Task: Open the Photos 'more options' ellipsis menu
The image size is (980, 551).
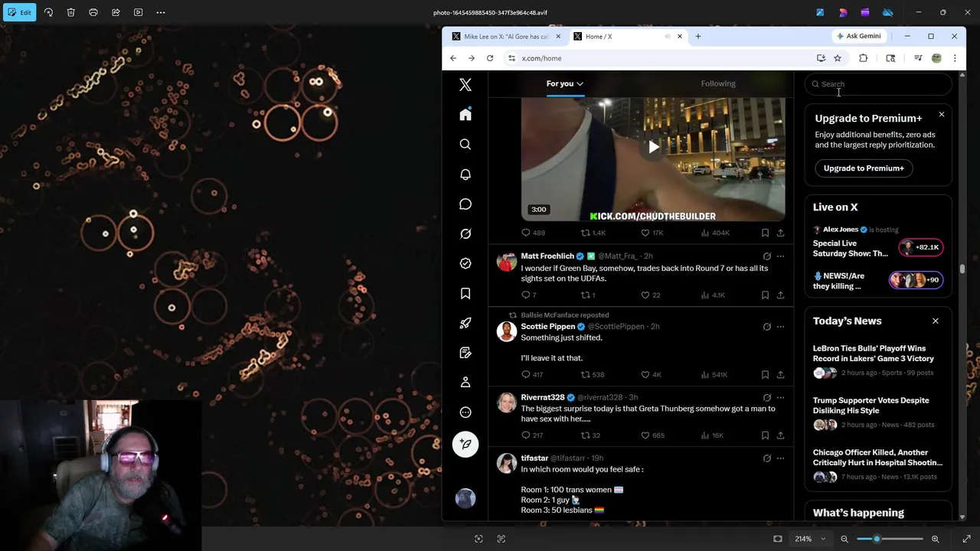Action: pyautogui.click(x=161, y=12)
